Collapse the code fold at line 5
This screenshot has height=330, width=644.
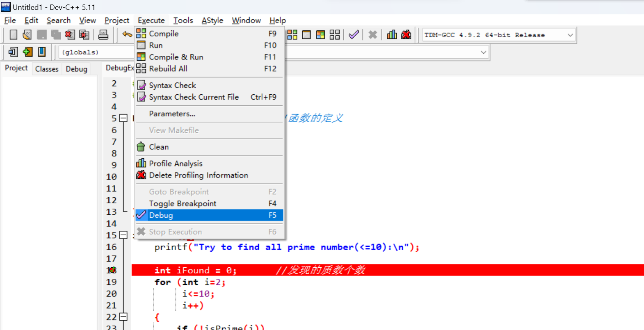123,118
